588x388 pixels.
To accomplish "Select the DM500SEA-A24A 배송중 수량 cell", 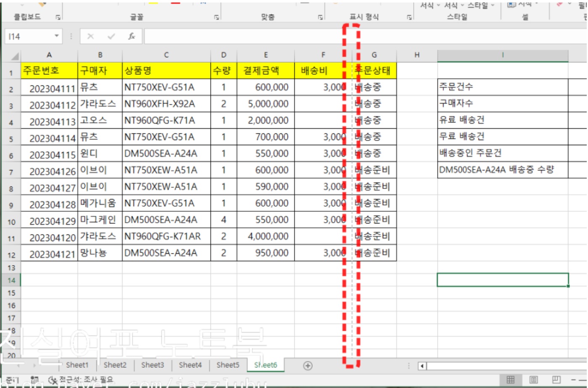I will tap(503, 170).
